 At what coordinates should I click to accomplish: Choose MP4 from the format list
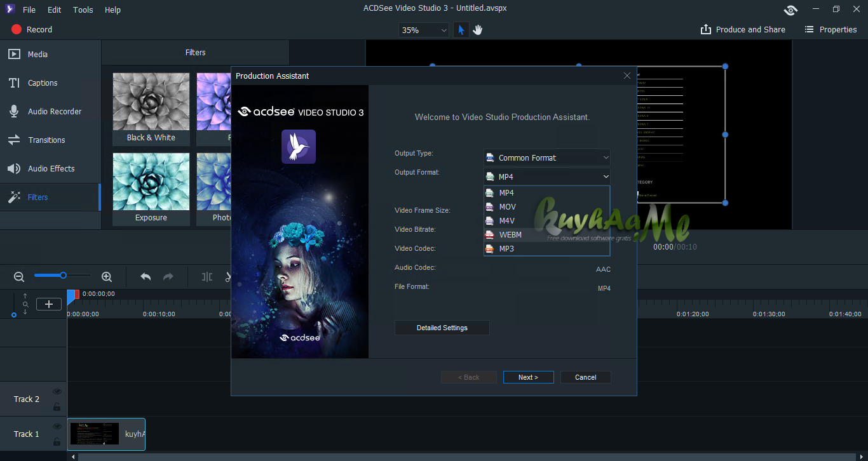pyautogui.click(x=547, y=192)
